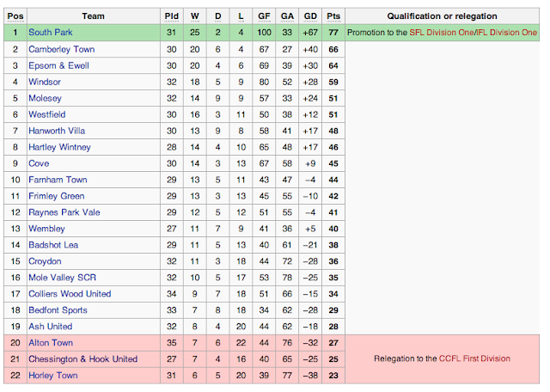Open the Badshot Lea link
The height and width of the screenshot is (392, 550).
(x=54, y=245)
